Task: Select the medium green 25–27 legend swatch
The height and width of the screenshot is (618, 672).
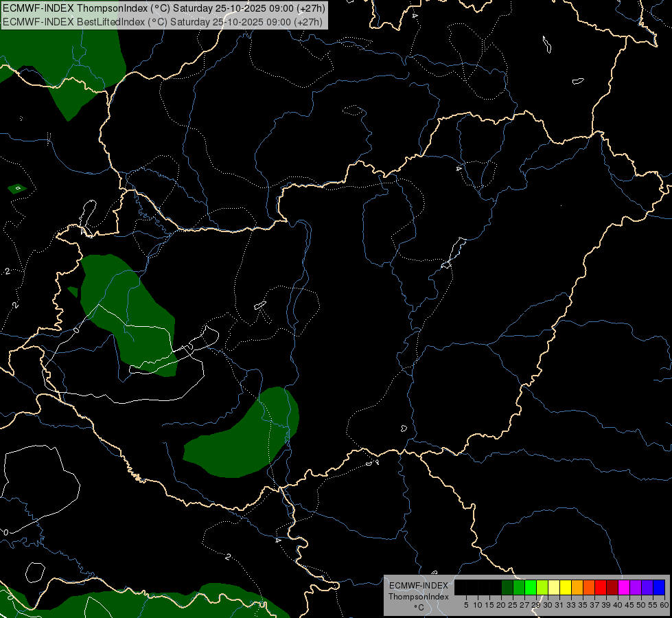Action: [519, 587]
